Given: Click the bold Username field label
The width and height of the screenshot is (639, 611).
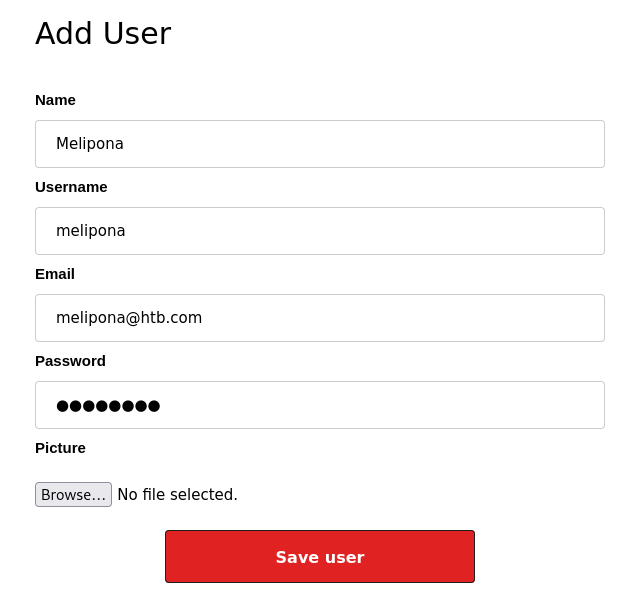Looking at the screenshot, I should click(71, 187).
